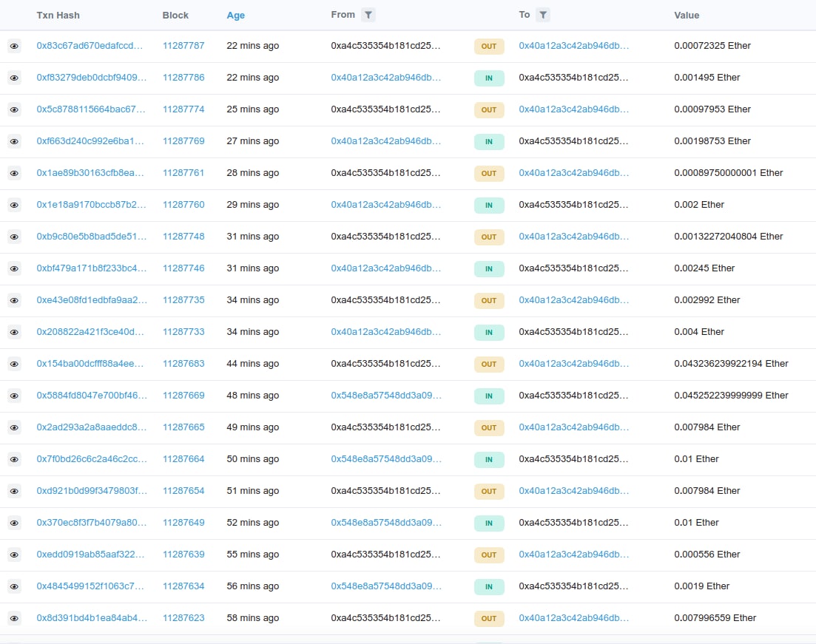The height and width of the screenshot is (644, 816).
Task: Open block 11287654
Action: coord(183,490)
